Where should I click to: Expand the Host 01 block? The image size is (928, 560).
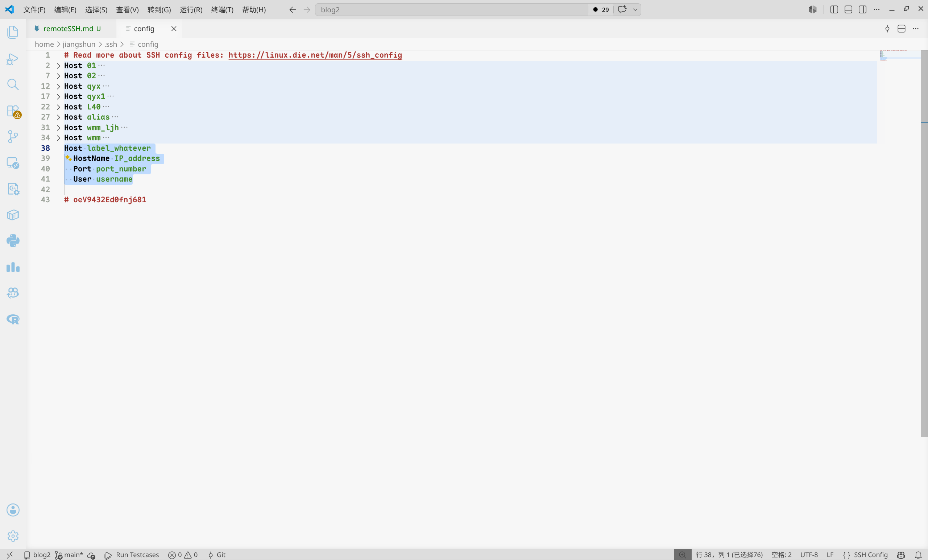coord(58,66)
